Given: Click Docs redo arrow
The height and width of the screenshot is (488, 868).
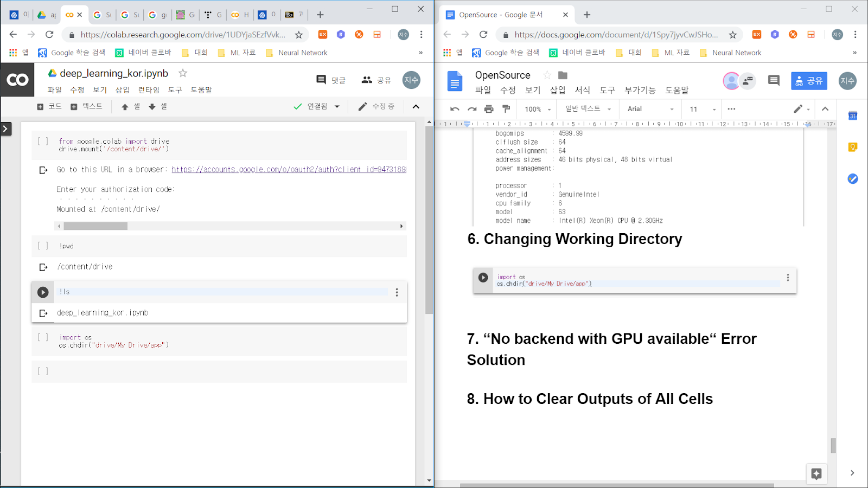Looking at the screenshot, I should point(472,109).
